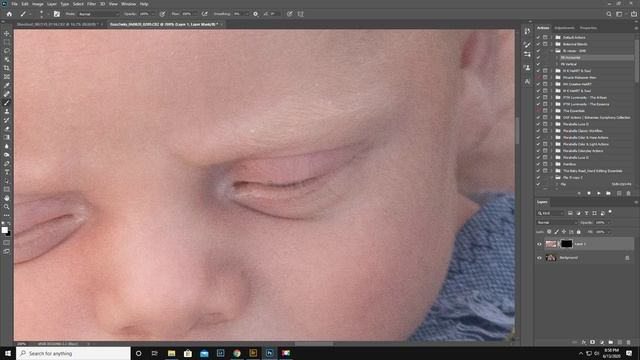Select the Spot Healing Brush tool
Screen dimensions: 640x360
click(x=7, y=94)
